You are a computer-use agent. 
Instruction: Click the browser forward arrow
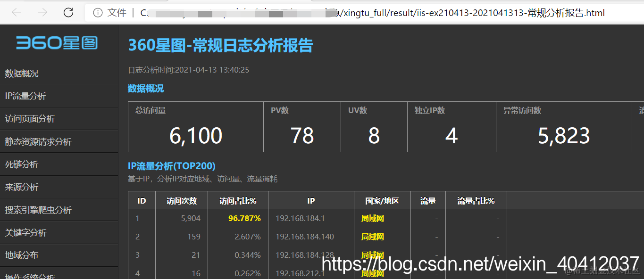pos(42,13)
